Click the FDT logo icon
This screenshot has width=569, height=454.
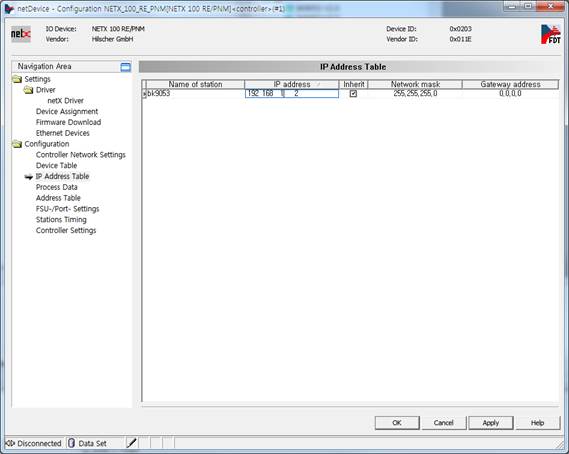coord(550,34)
